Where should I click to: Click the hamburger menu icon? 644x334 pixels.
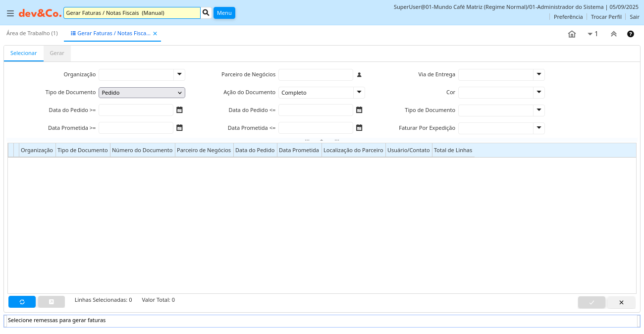click(10, 13)
